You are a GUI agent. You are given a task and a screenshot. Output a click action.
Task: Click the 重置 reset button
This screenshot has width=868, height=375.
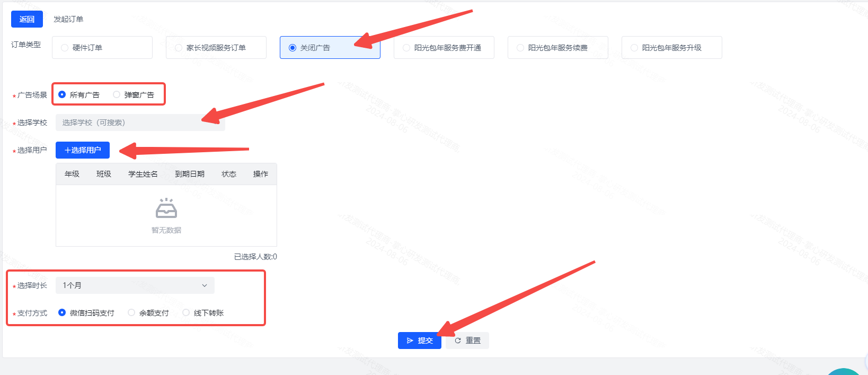pos(467,341)
